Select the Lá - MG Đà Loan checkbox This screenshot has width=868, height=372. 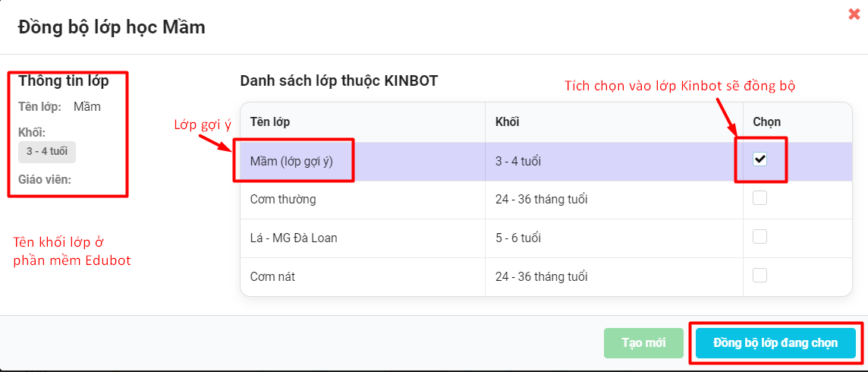[x=759, y=237]
